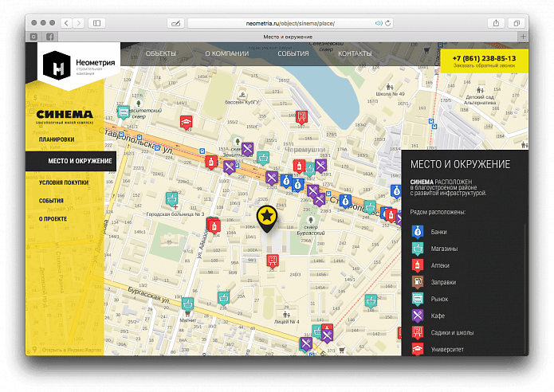Select УСЛОВИЯ ПОКУПКИ in the side menu
554x392 pixels.
64,182
